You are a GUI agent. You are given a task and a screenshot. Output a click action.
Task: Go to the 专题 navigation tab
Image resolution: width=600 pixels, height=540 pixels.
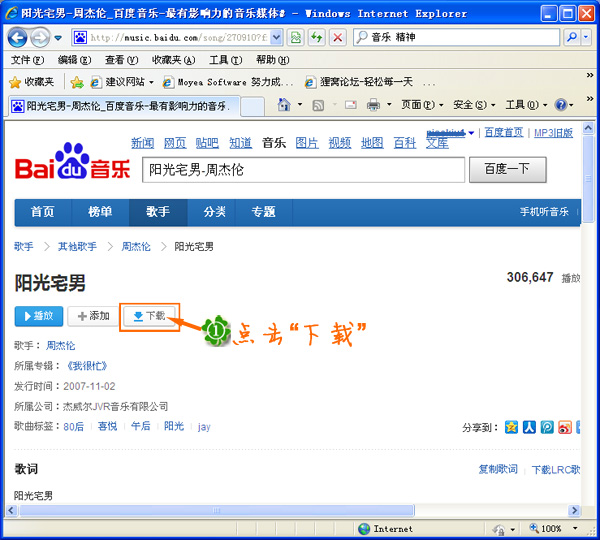pyautogui.click(x=264, y=212)
